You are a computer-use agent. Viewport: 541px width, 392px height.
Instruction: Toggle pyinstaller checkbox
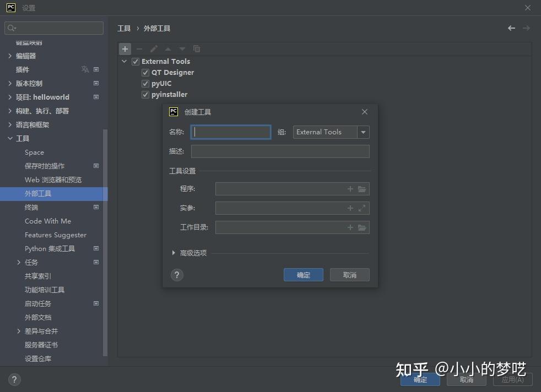click(145, 95)
